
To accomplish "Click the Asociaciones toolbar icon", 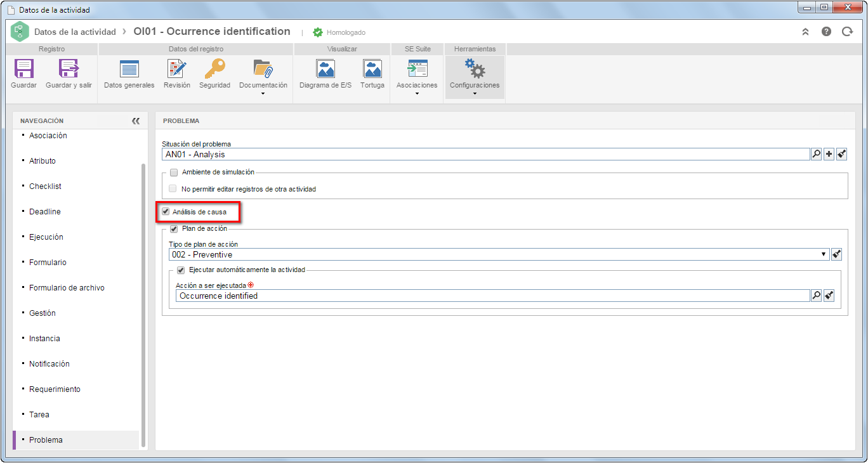I will click(x=417, y=69).
